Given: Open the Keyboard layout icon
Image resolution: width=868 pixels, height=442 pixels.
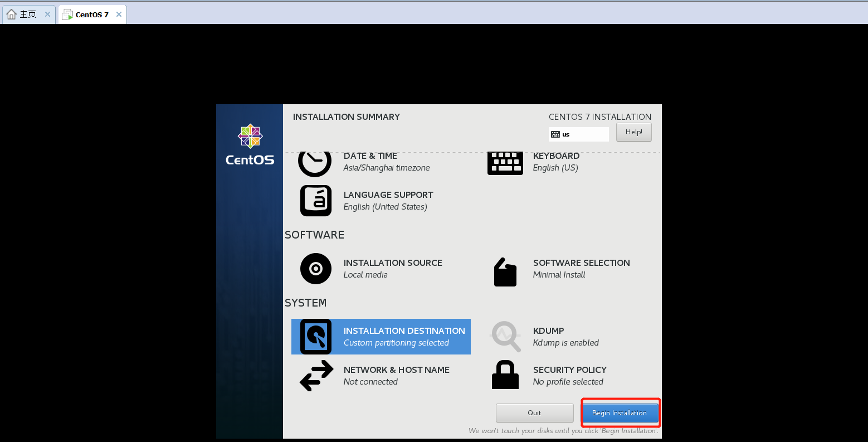Looking at the screenshot, I should click(x=505, y=163).
